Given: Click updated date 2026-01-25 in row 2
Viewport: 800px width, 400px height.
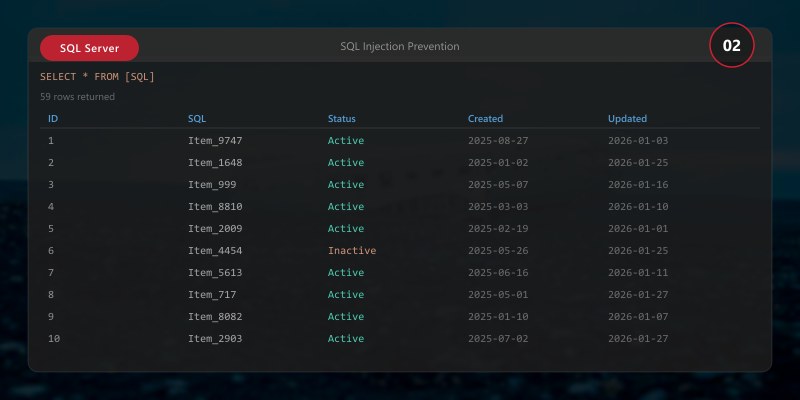Looking at the screenshot, I should [x=638, y=162].
